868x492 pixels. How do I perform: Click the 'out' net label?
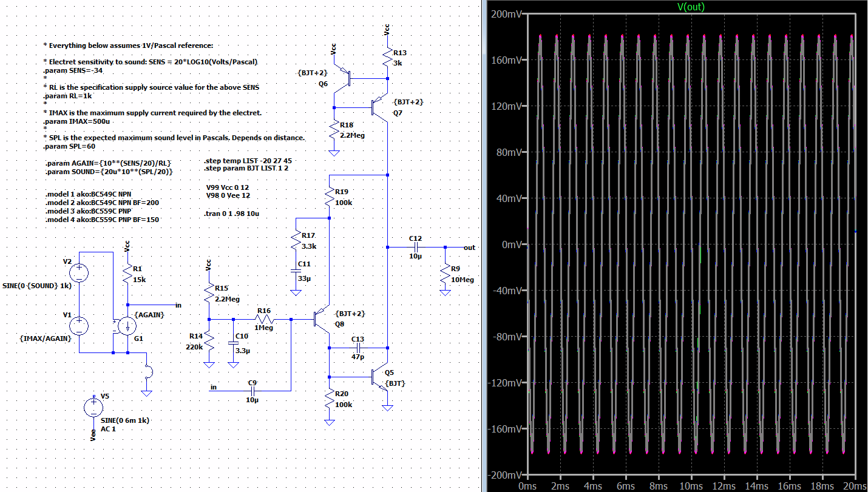tap(469, 248)
